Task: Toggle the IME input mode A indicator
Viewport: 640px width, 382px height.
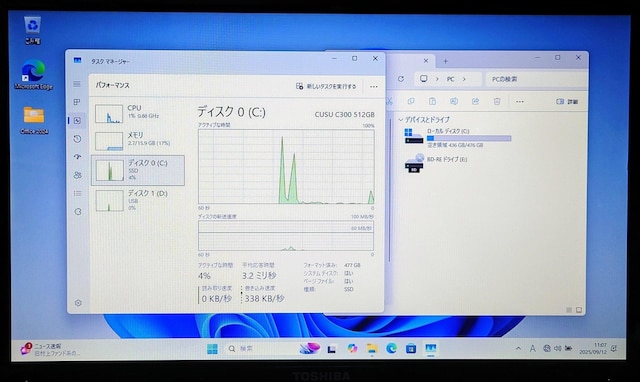Action: [x=533, y=349]
